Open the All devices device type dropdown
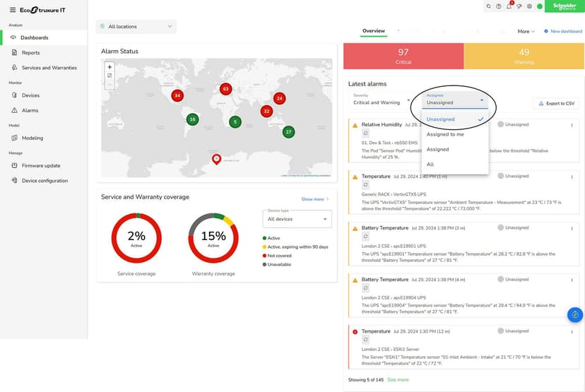585x392 pixels. pos(297,219)
